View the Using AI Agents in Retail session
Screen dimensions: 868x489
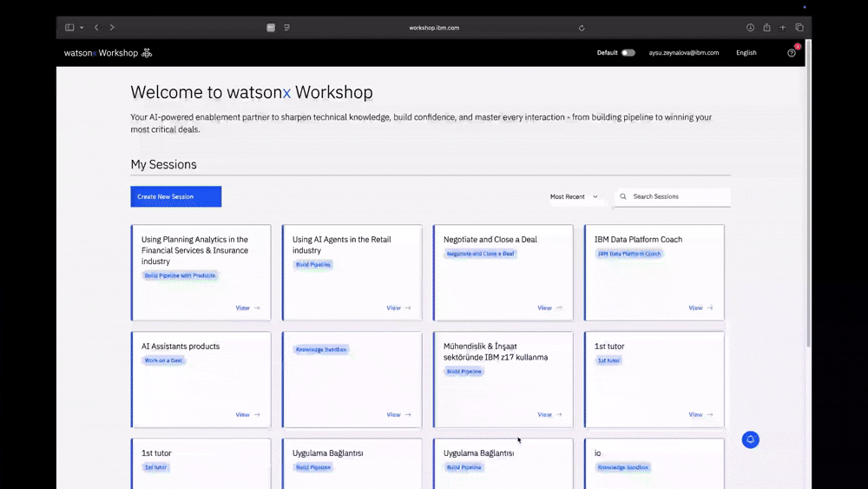398,308
